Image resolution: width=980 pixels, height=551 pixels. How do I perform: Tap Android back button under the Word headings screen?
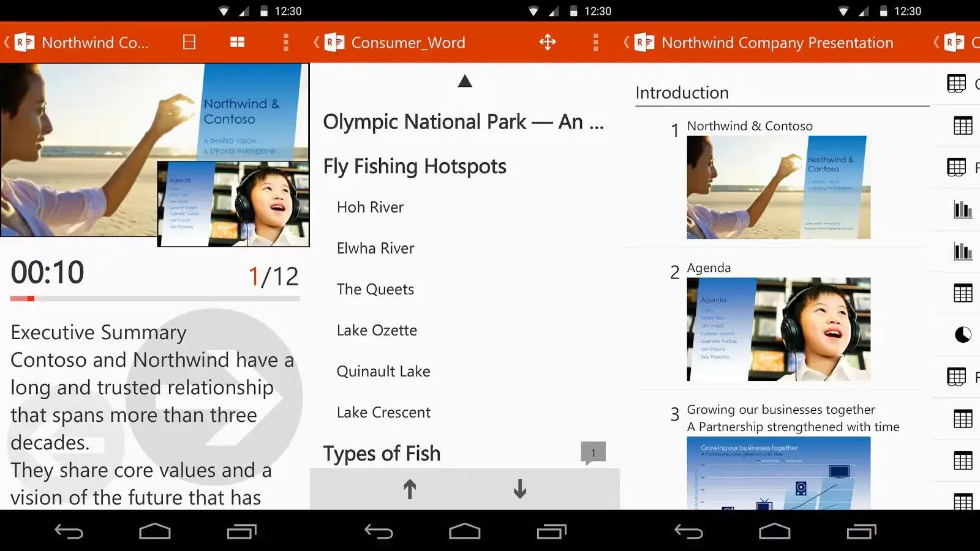pyautogui.click(x=379, y=531)
